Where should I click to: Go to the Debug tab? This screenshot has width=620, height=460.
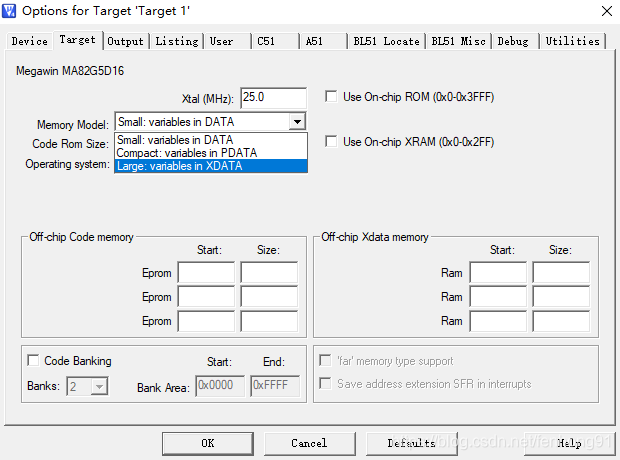point(513,41)
